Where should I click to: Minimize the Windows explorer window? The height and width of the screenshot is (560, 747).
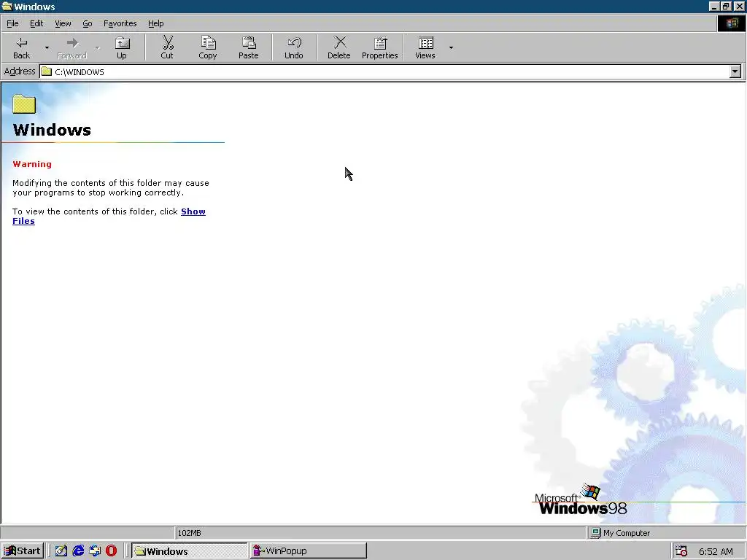pos(714,6)
